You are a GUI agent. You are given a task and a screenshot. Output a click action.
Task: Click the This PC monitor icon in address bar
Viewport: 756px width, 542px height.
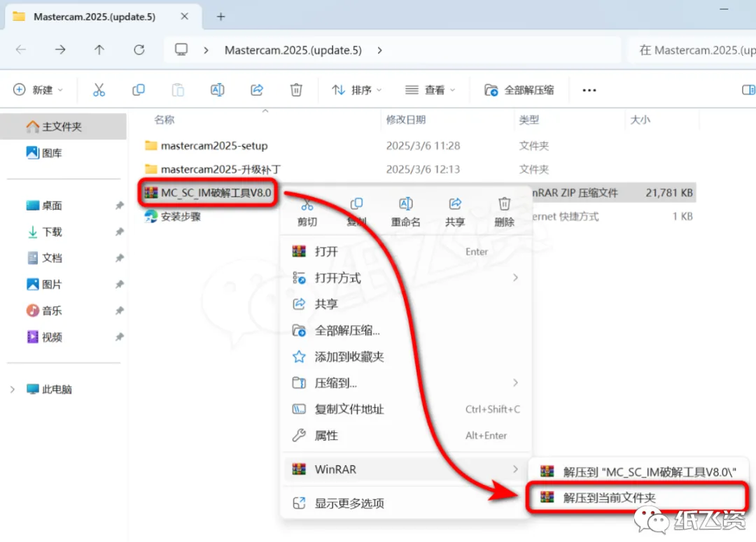[181, 50]
